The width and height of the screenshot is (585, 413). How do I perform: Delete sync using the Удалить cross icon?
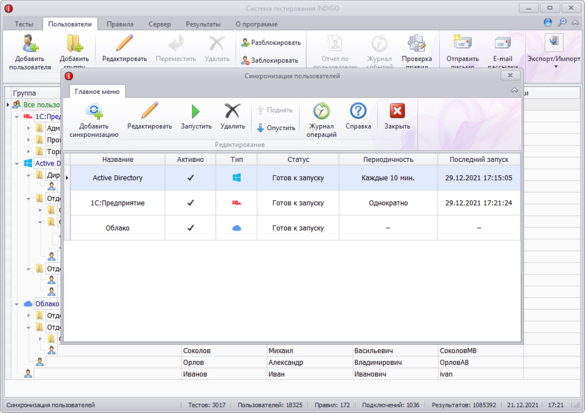[x=232, y=111]
